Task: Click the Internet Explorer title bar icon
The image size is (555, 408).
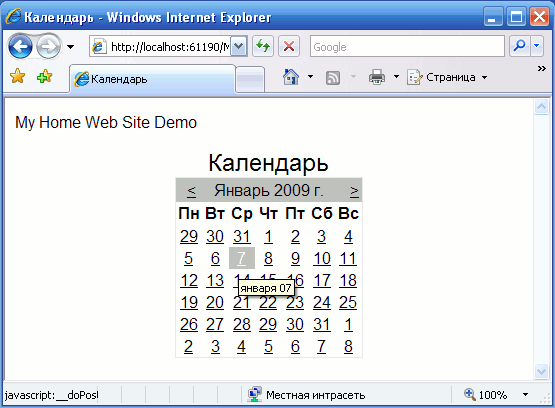Action: (x=13, y=16)
